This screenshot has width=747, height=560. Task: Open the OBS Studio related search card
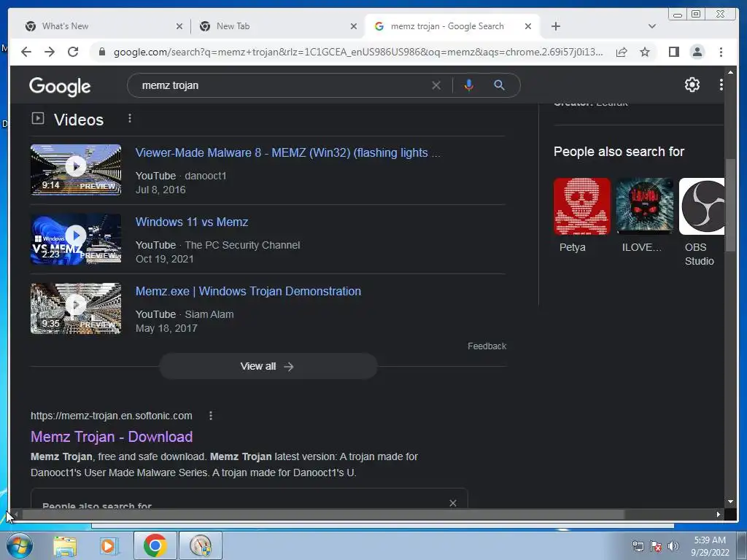click(701, 222)
